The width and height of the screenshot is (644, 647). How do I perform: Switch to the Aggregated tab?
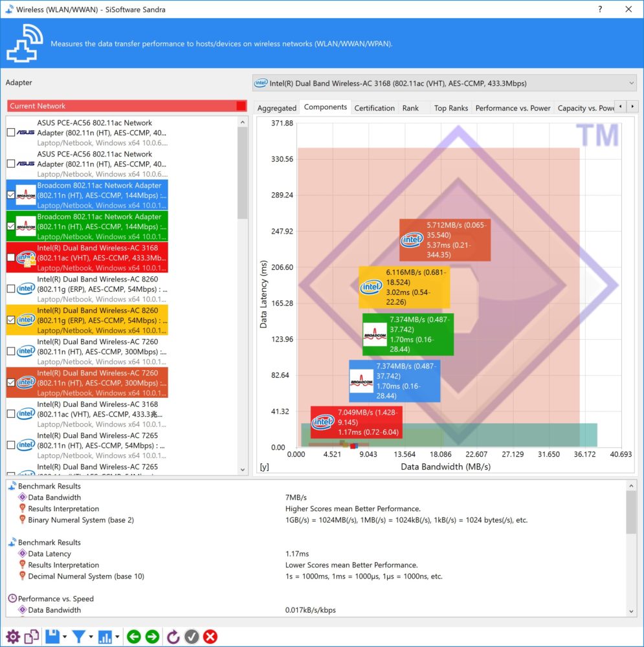coord(276,107)
